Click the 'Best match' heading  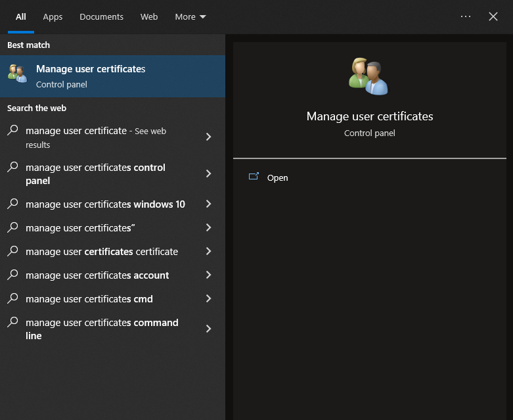[x=28, y=45]
